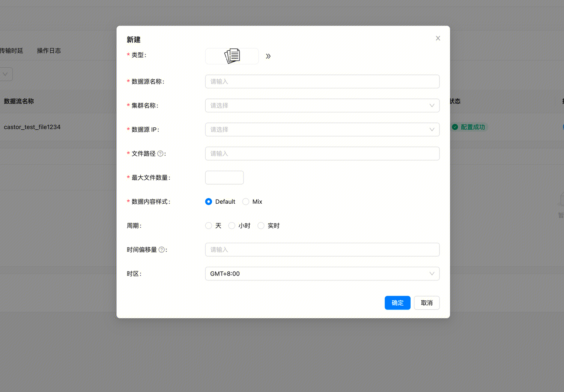Select the file document type icon
Viewport: 564px width, 392px height.
[x=232, y=56]
